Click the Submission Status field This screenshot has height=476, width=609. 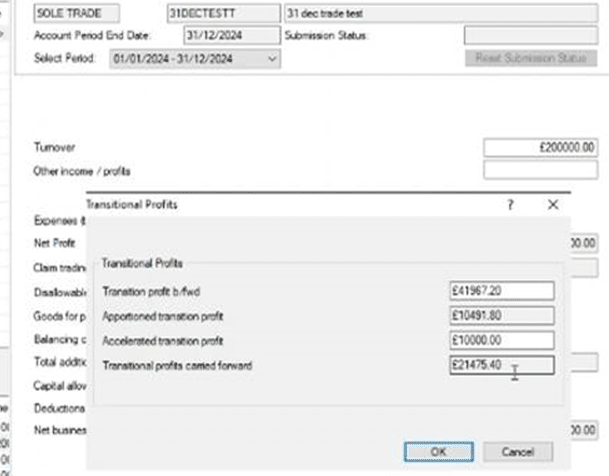pyautogui.click(x=531, y=35)
